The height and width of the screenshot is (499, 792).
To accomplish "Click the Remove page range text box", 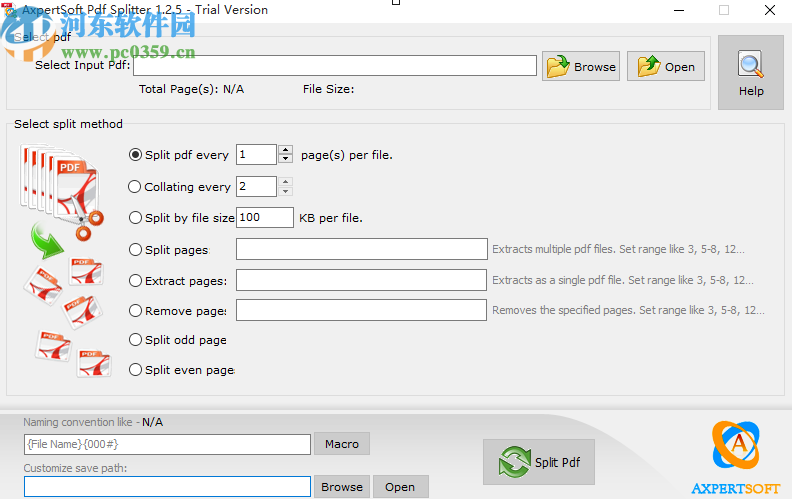I will (362, 310).
